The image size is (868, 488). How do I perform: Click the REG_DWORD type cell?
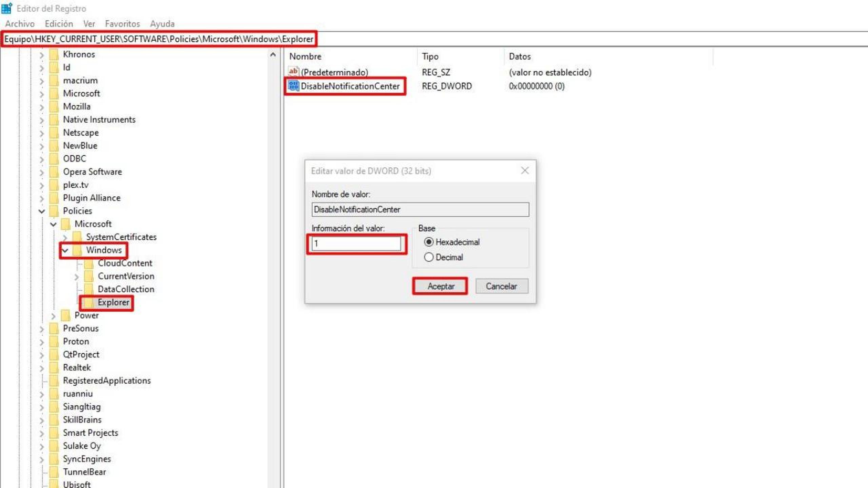pos(447,86)
